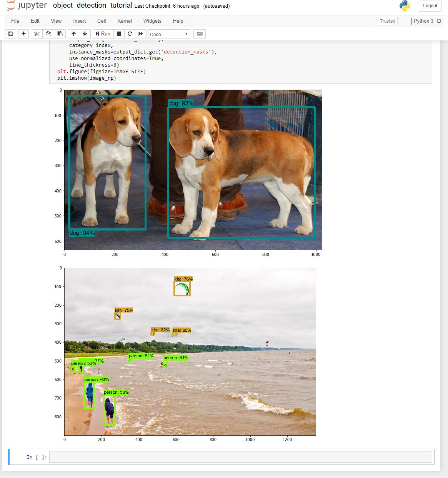Open the Widgets menu
This screenshot has height=478, width=448.
tap(152, 21)
